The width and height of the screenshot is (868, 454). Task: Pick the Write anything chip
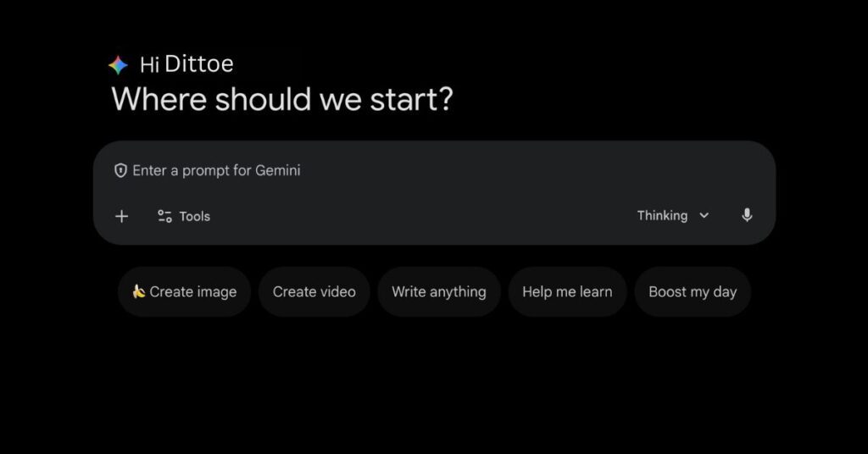[438, 291]
